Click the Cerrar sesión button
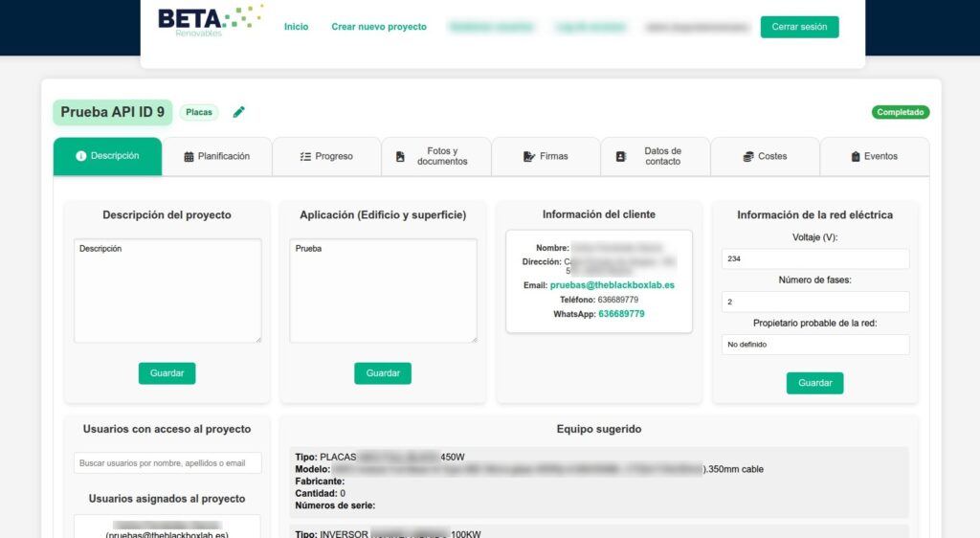This screenshot has height=538, width=980. [x=799, y=27]
